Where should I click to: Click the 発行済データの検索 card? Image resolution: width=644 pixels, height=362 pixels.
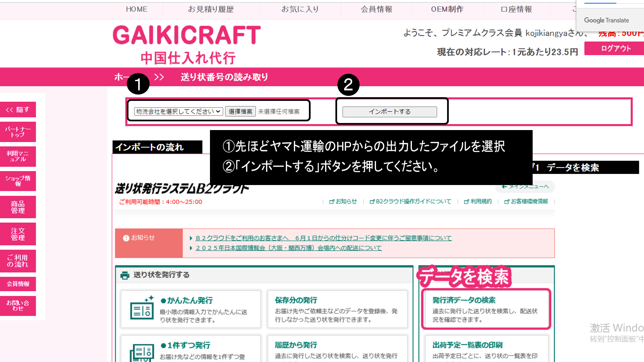485,309
